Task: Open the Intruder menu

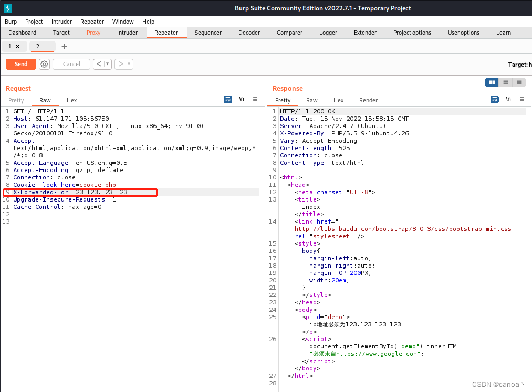Action: (x=62, y=22)
